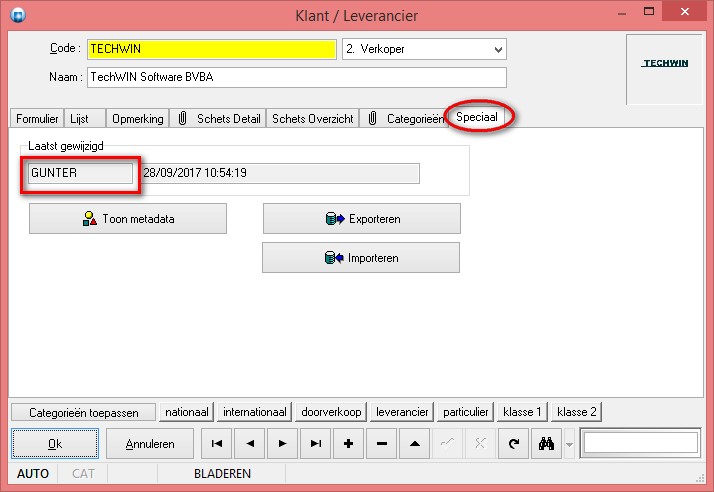Viewport: 714px width, 492px height.
Task: Toggle the klasse 2 category
Action: pyautogui.click(x=576, y=412)
